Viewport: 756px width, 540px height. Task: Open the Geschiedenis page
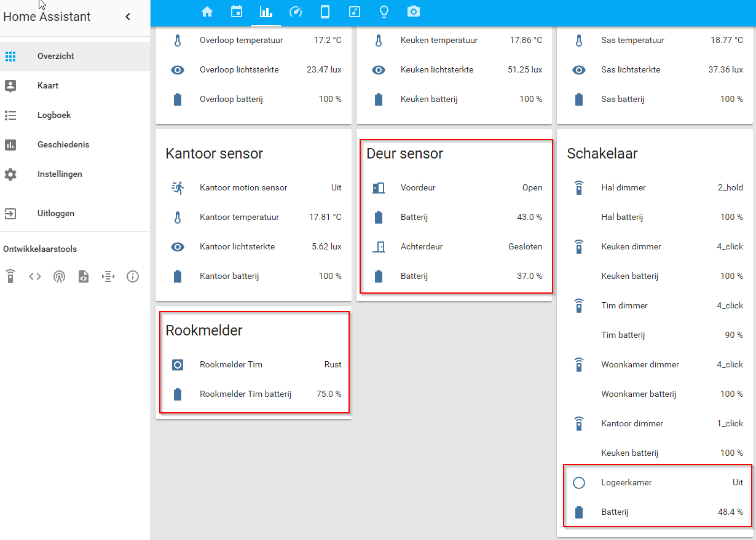(63, 144)
